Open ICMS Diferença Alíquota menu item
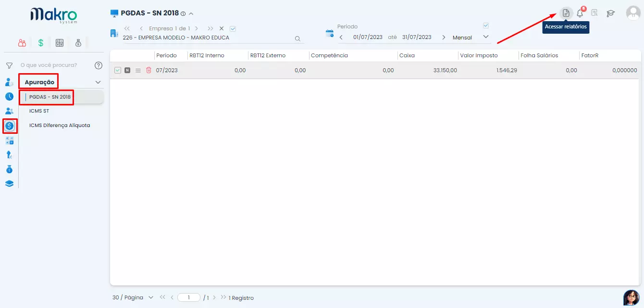The image size is (644, 308). (60, 126)
